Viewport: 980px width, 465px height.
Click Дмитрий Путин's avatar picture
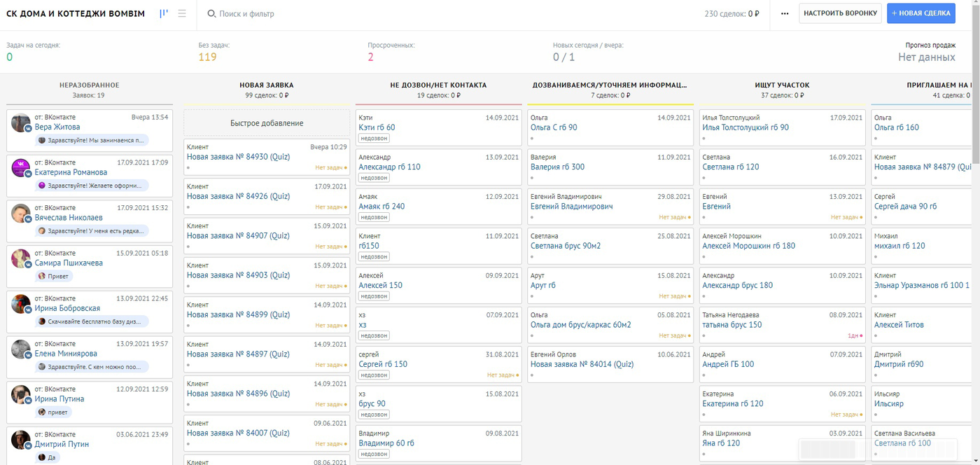[x=20, y=440]
